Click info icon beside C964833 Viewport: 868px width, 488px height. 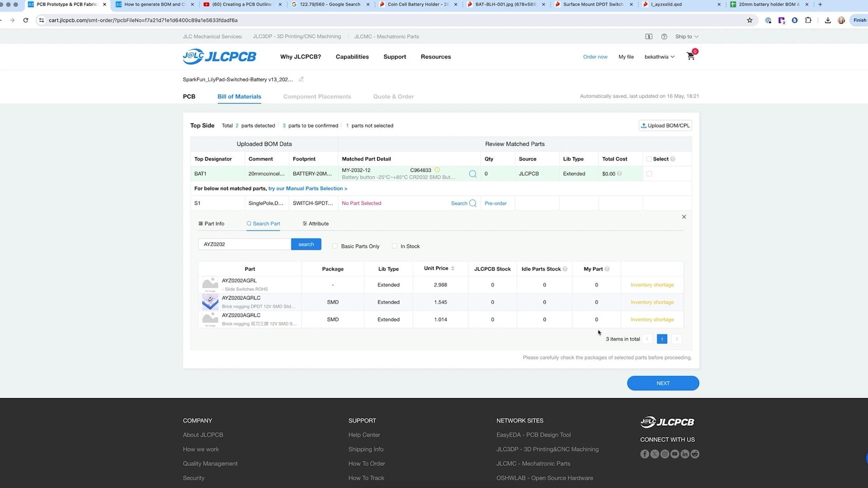coord(437,170)
